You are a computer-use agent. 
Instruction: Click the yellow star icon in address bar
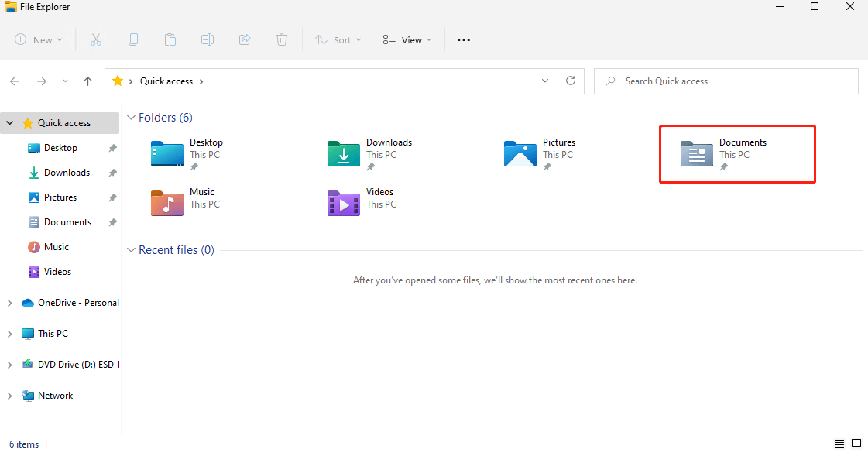pos(118,81)
